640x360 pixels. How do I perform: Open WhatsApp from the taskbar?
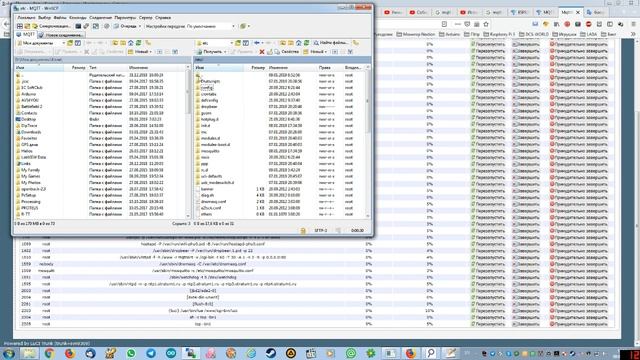(131, 353)
